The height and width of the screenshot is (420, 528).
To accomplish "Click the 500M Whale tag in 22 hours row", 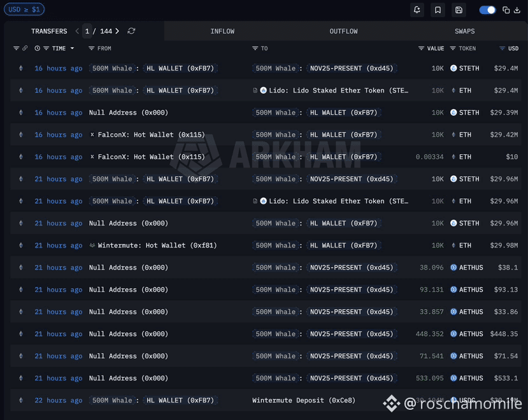I will point(112,400).
